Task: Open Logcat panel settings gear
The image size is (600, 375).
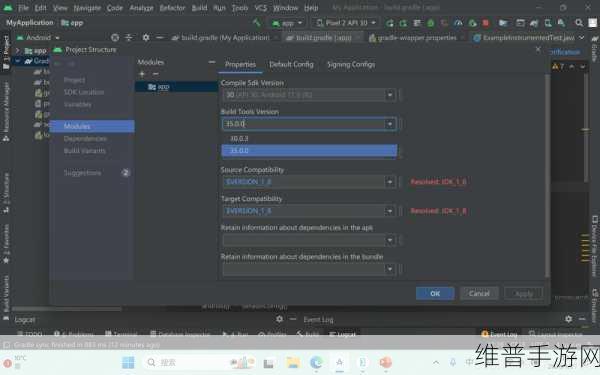Action: point(279,319)
